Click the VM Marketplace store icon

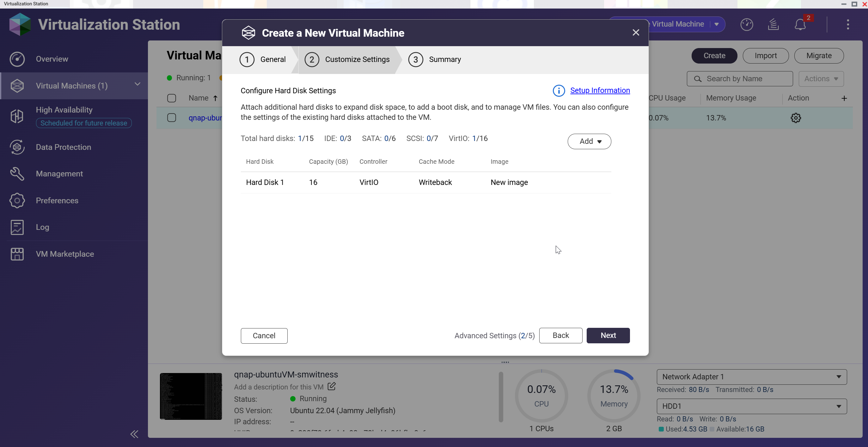click(17, 254)
